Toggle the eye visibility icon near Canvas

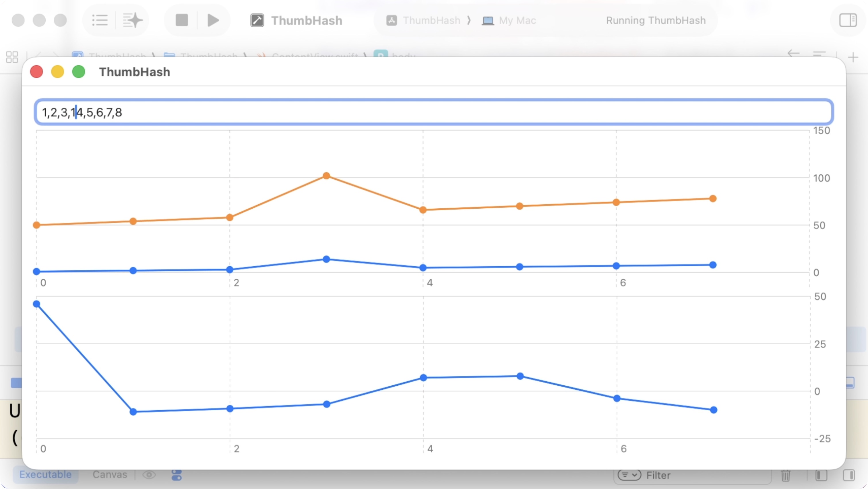click(x=149, y=475)
